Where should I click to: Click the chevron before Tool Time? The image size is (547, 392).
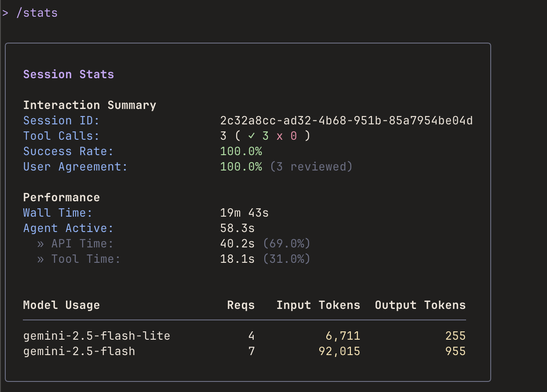tap(40, 259)
